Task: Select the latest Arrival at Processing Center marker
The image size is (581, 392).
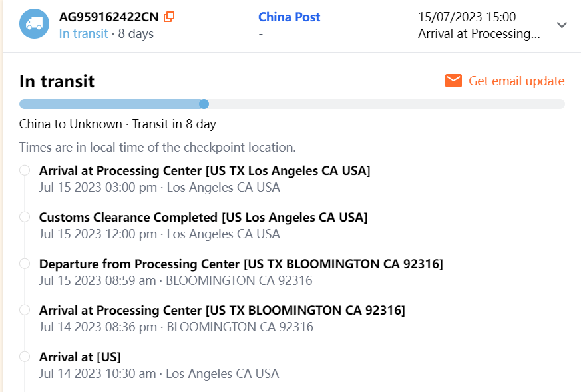Action: tap(25, 170)
